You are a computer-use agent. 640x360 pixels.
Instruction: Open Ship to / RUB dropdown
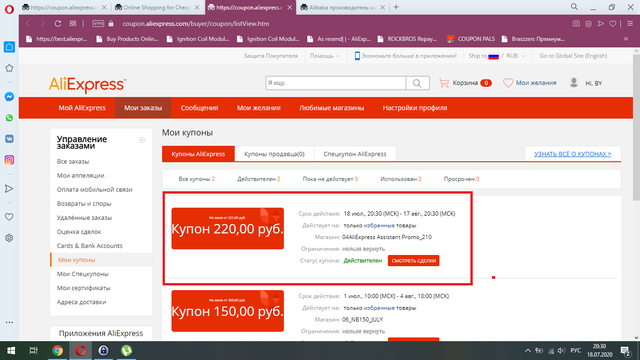pyautogui.click(x=497, y=56)
